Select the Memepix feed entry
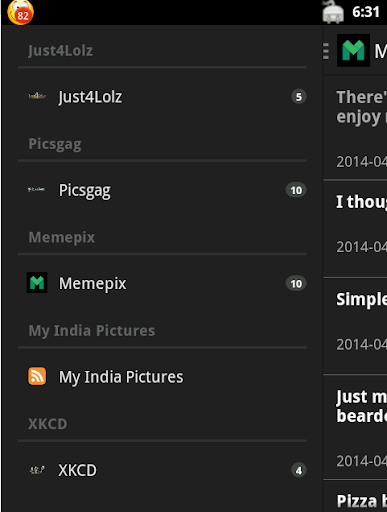387x512 pixels. 162,283
